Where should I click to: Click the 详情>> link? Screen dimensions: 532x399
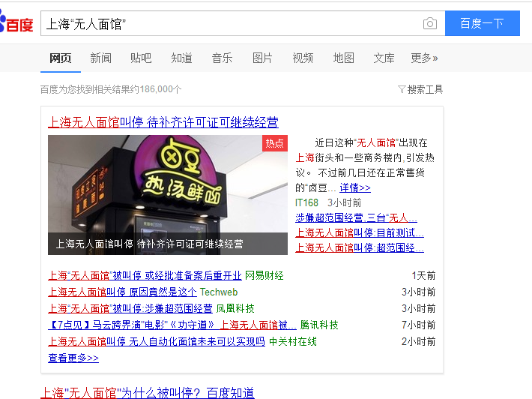[355, 187]
